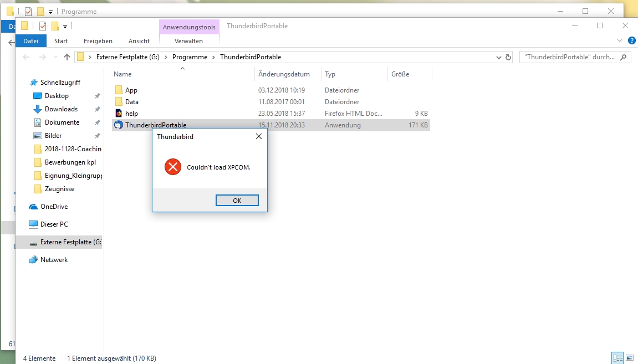Screen dimensions: 638x364
Task: Switch to large icons view layout
Action: click(630, 358)
